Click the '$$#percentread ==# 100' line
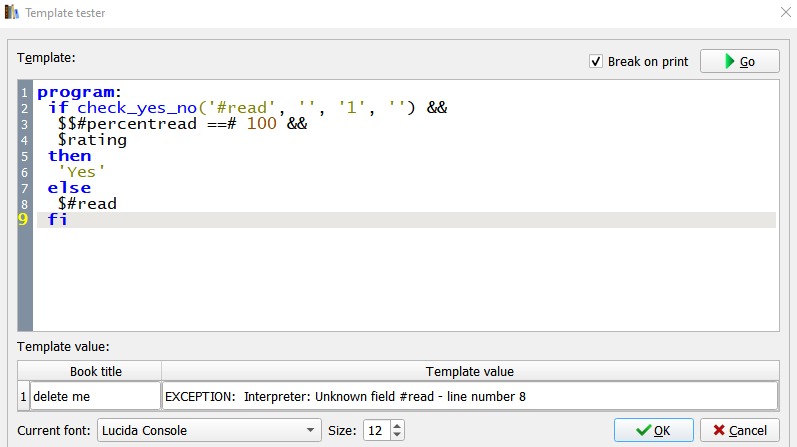 (167, 124)
